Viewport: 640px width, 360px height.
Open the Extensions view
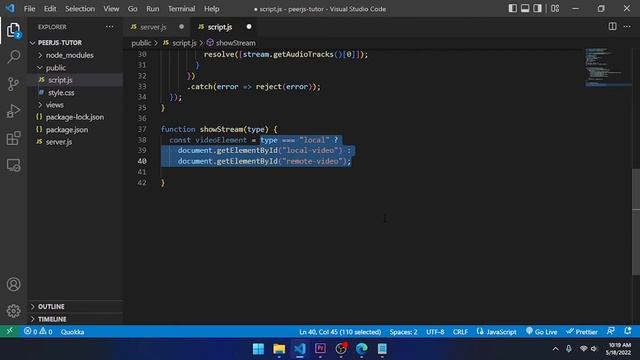[13, 138]
